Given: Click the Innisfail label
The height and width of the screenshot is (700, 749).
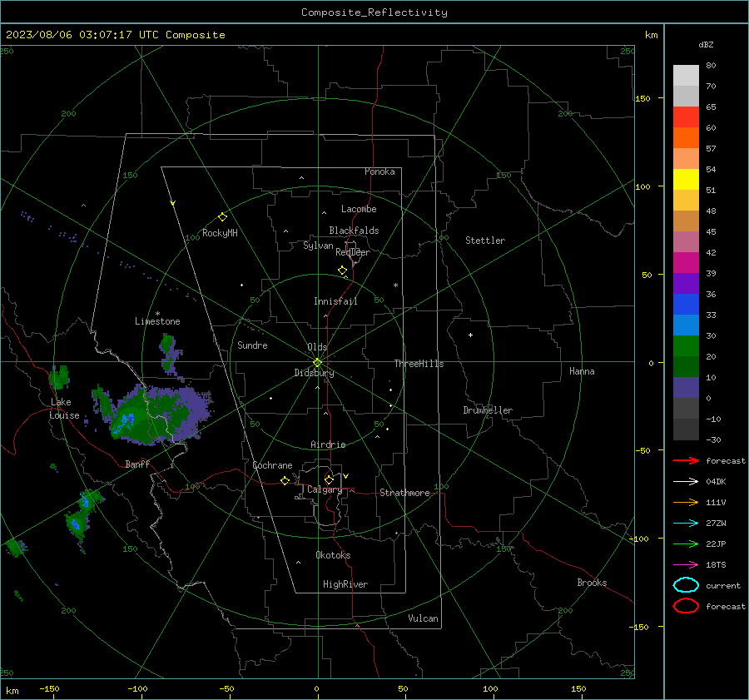Looking at the screenshot, I should click(x=335, y=301).
